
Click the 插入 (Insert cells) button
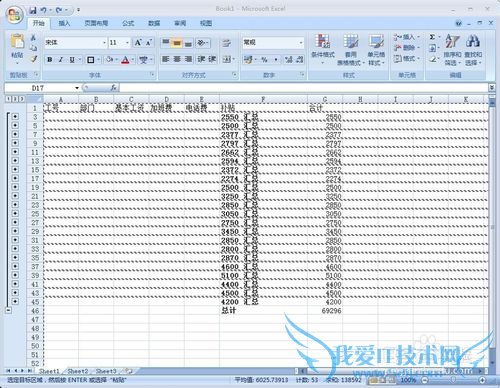407,37
